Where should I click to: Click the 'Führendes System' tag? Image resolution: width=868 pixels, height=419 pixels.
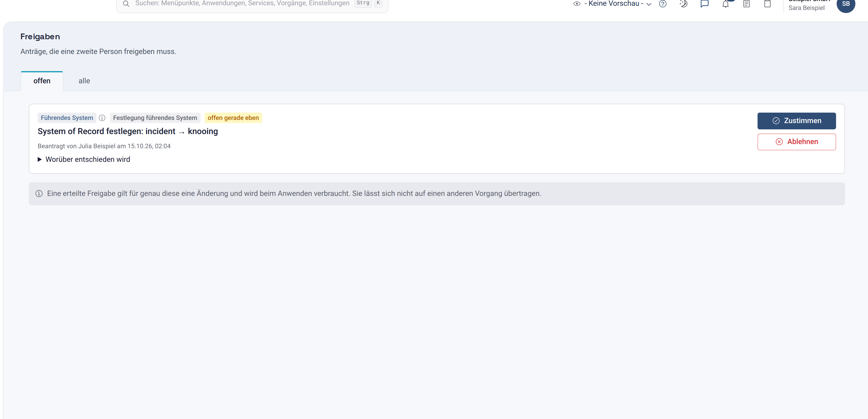pos(67,118)
